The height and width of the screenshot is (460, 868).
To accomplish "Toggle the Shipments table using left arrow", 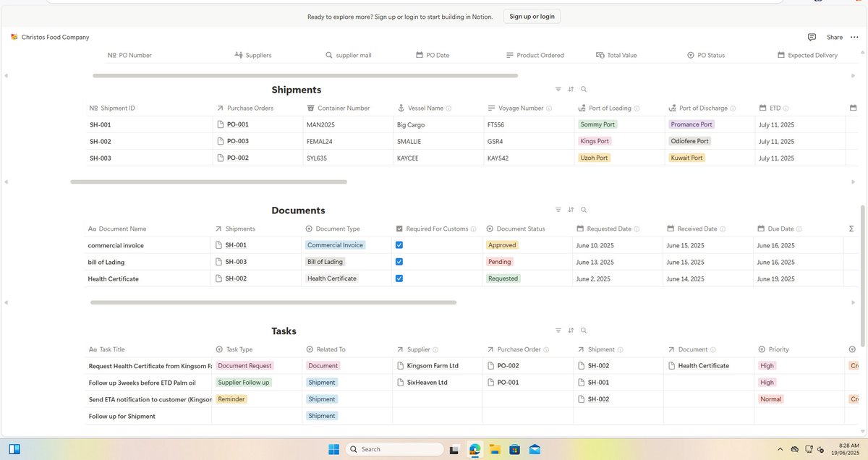I will (x=6, y=182).
